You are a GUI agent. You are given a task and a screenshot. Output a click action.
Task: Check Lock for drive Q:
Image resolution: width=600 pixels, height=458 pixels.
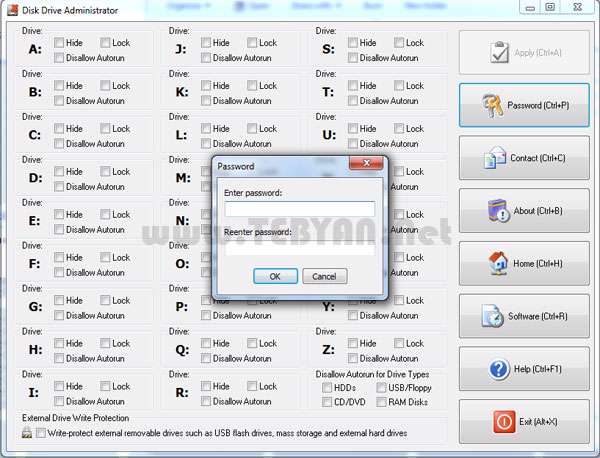point(252,343)
